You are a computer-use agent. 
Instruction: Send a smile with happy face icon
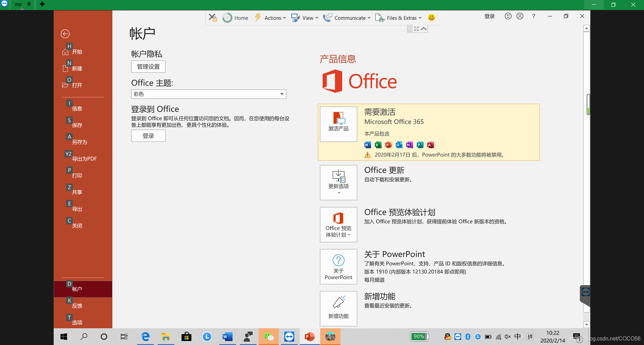click(508, 16)
